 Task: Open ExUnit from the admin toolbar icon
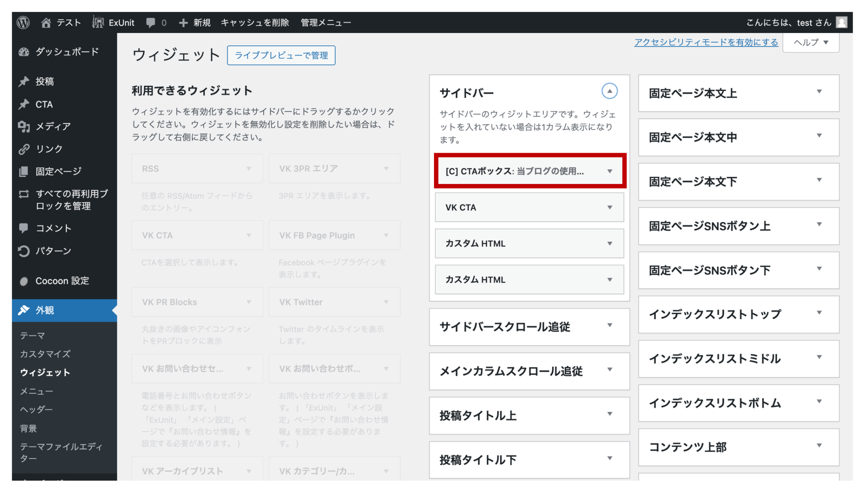pyautogui.click(x=98, y=22)
